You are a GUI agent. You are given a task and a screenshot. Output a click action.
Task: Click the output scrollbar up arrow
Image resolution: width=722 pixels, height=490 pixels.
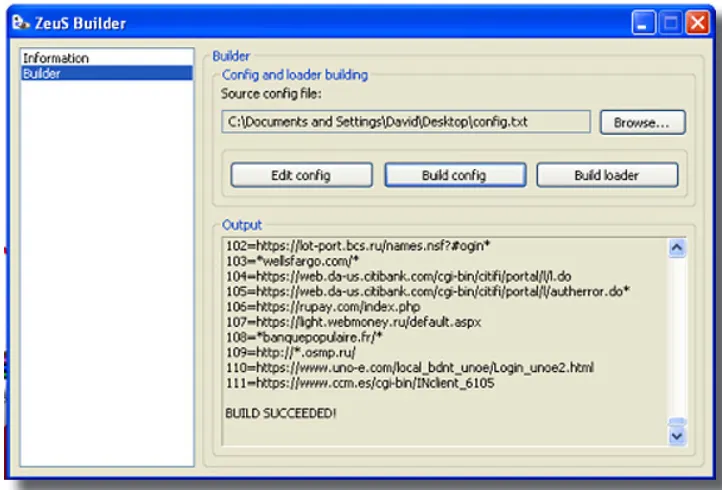pos(676,248)
